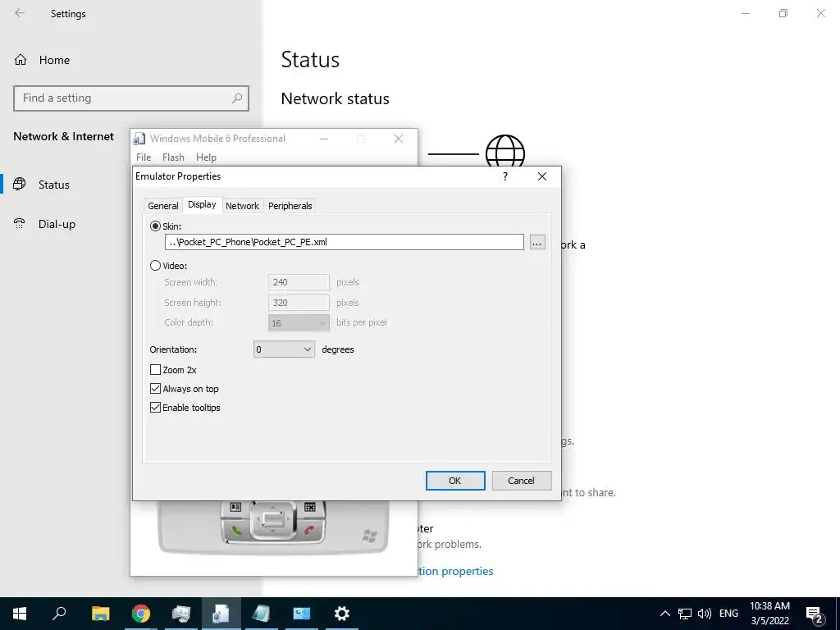Switch to the Display tab
The height and width of the screenshot is (630, 840).
[x=202, y=204]
